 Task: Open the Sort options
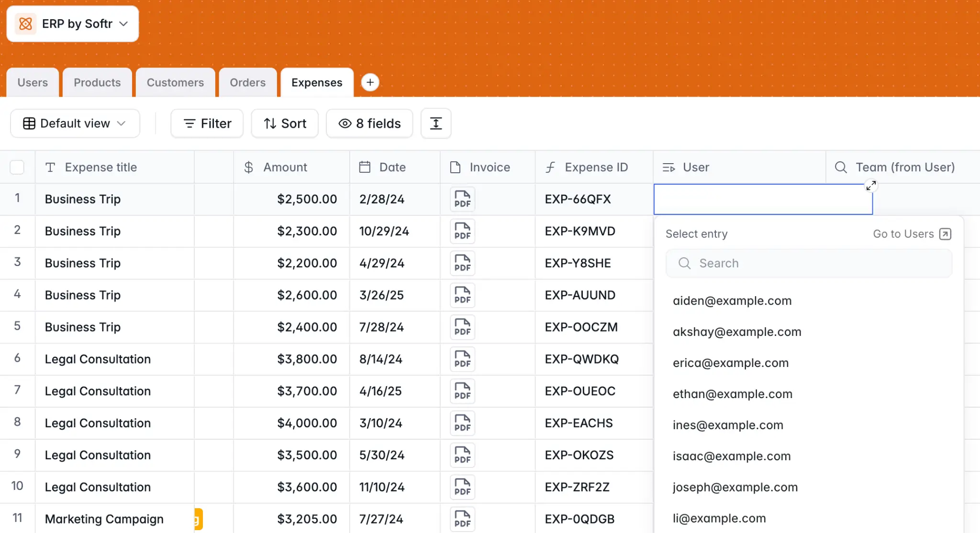coord(284,123)
